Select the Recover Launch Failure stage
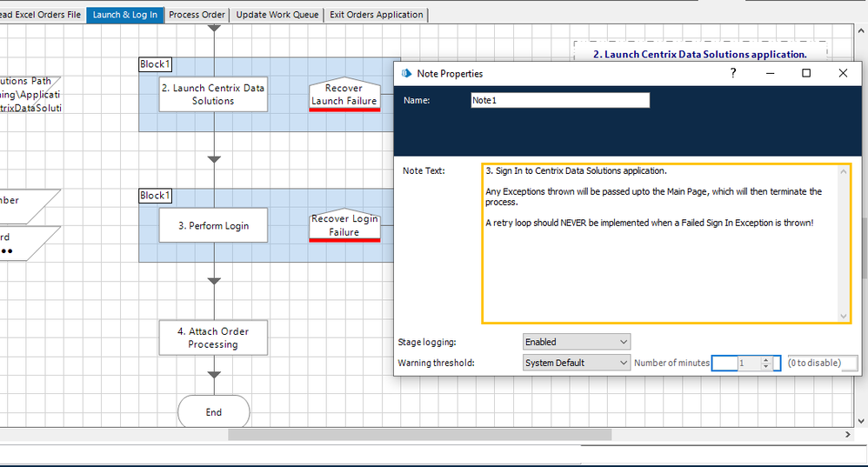 [x=344, y=95]
